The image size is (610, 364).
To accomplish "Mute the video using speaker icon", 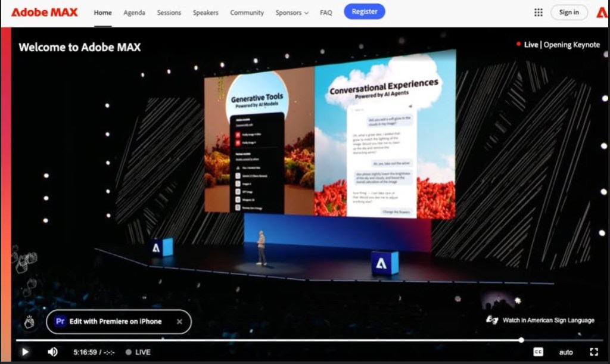I will (x=52, y=352).
